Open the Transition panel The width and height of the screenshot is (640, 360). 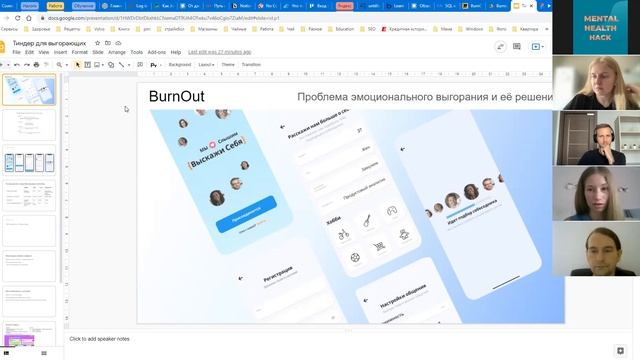tap(251, 65)
